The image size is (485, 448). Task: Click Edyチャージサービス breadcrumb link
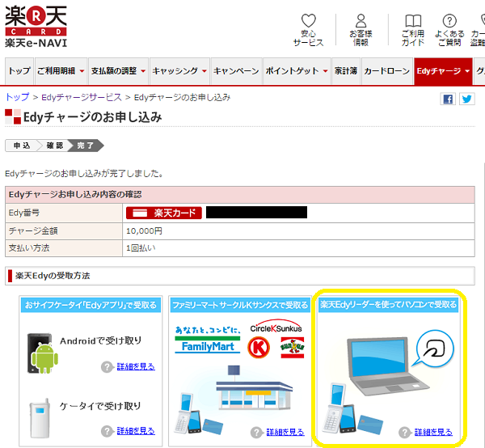coord(82,97)
